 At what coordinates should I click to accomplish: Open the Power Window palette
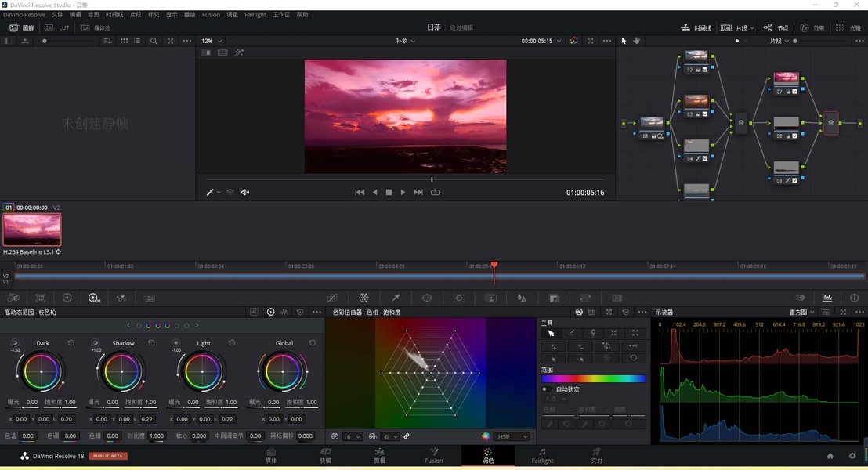tap(427, 298)
